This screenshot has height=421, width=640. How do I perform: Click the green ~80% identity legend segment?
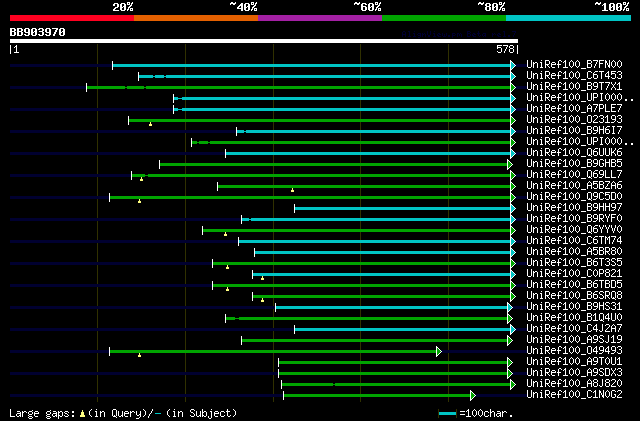click(x=444, y=18)
